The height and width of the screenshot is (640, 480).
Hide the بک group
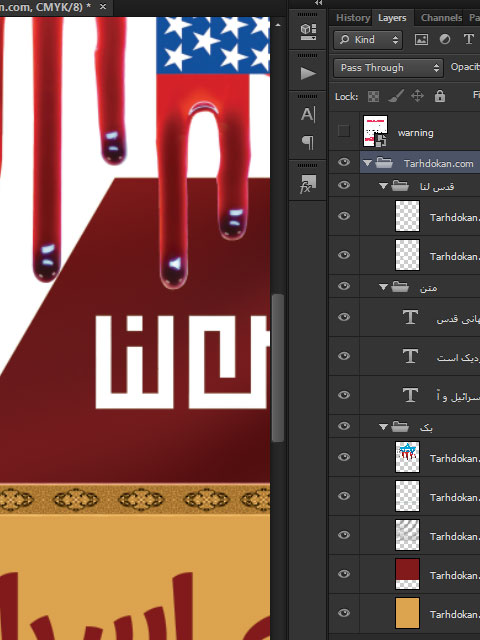pyautogui.click(x=344, y=426)
